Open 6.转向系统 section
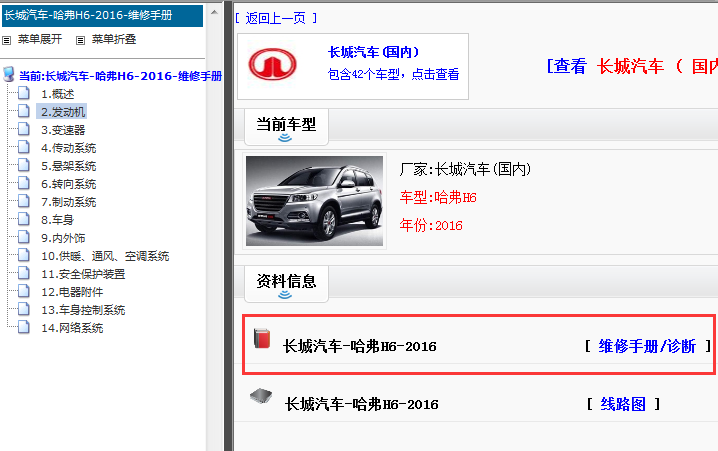Image resolution: width=718 pixels, height=451 pixels. 68,184
